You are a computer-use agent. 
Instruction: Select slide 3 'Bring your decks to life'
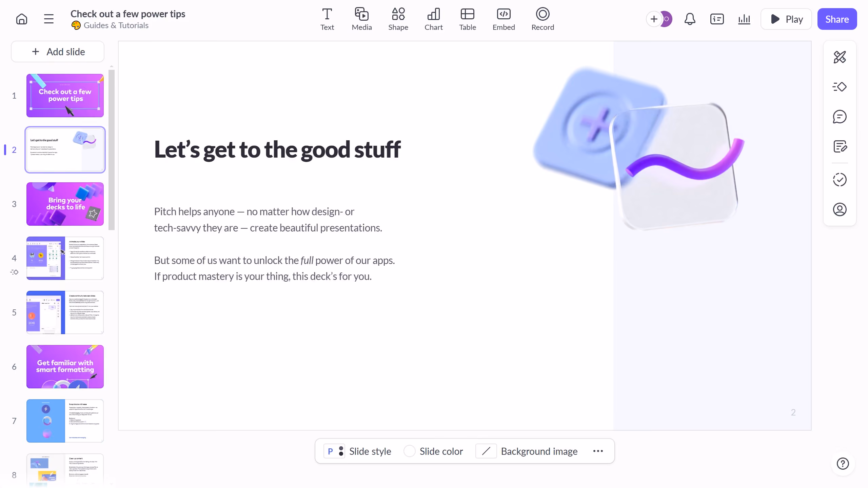65,204
